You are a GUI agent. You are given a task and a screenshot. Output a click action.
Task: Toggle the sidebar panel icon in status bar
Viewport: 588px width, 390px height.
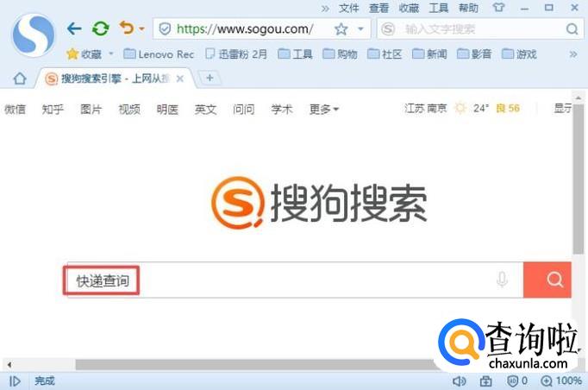[15, 381]
